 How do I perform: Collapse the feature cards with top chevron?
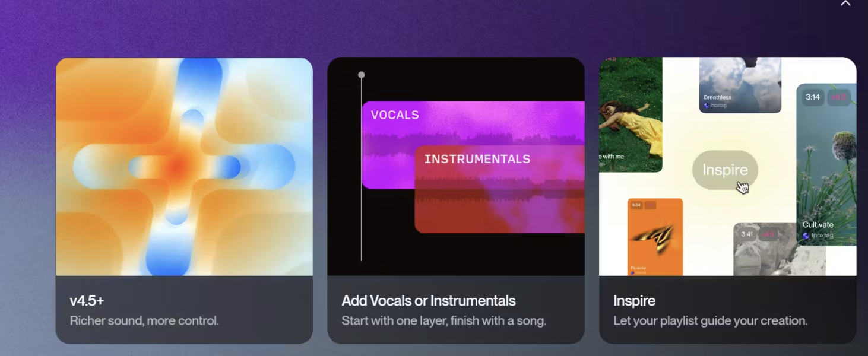click(x=845, y=4)
